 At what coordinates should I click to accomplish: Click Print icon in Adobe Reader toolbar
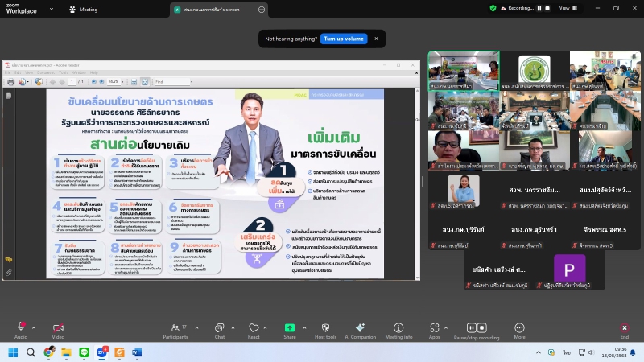tap(10, 82)
